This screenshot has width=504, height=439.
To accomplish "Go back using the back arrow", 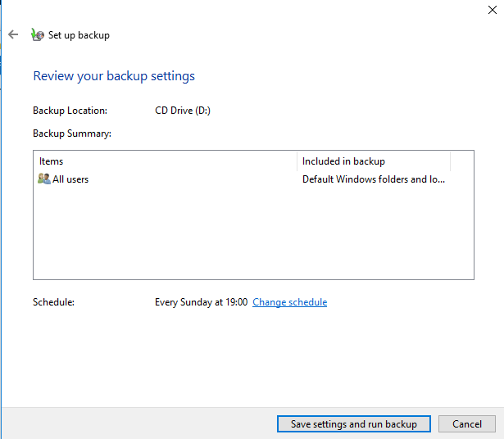I will tap(13, 34).
